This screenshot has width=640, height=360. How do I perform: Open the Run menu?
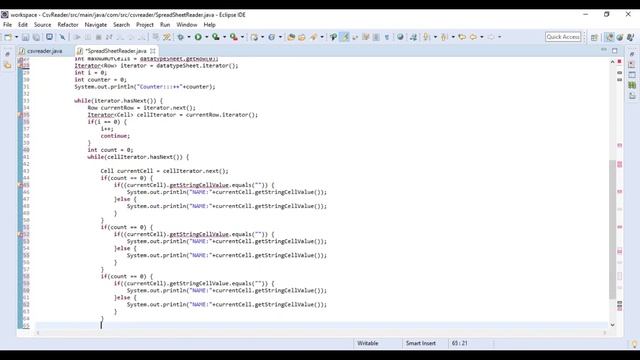point(165,25)
